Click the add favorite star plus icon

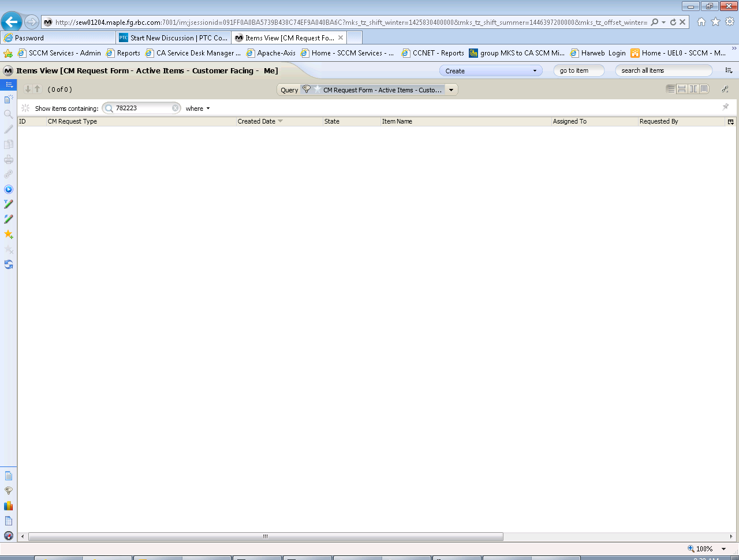point(9,234)
